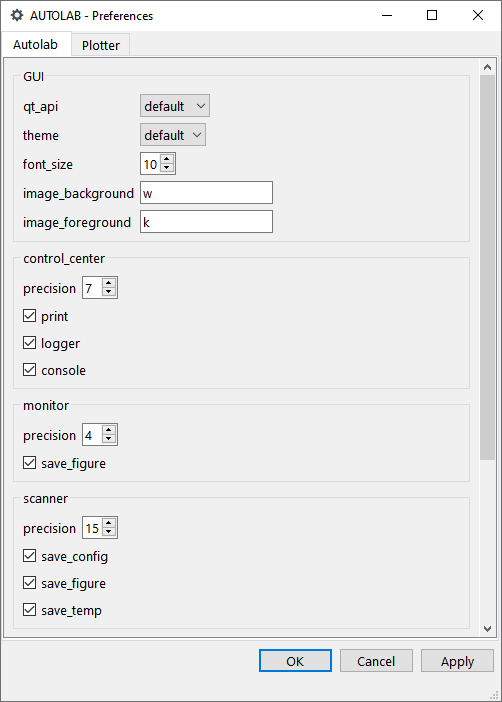Decrease scanner precision value
Viewport: 502px width, 702px height.
[x=109, y=532]
